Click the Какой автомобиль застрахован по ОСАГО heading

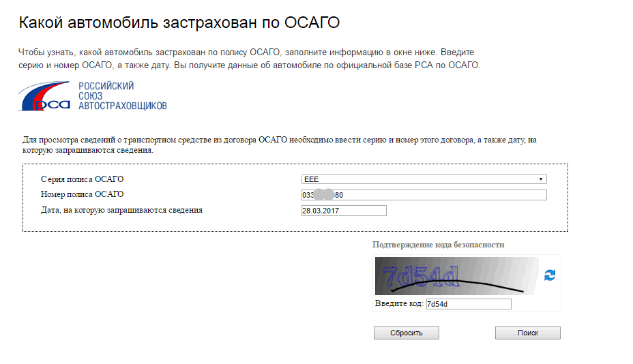click(x=179, y=22)
